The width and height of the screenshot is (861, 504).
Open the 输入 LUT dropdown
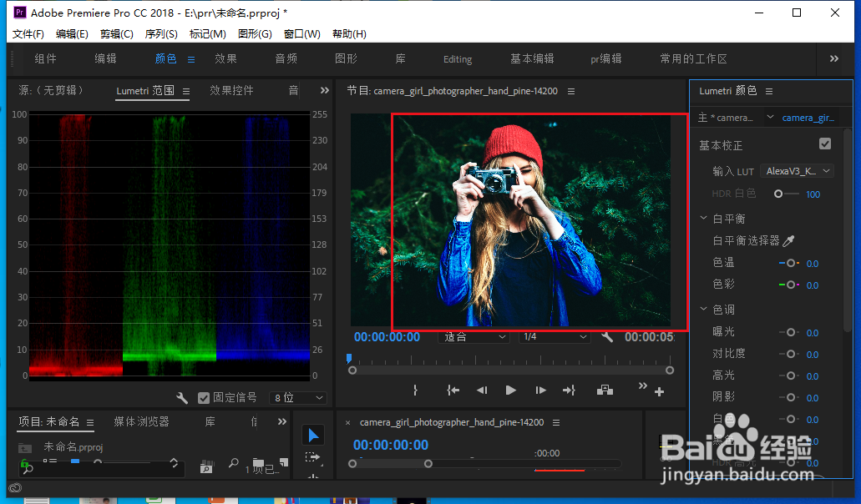click(x=799, y=171)
